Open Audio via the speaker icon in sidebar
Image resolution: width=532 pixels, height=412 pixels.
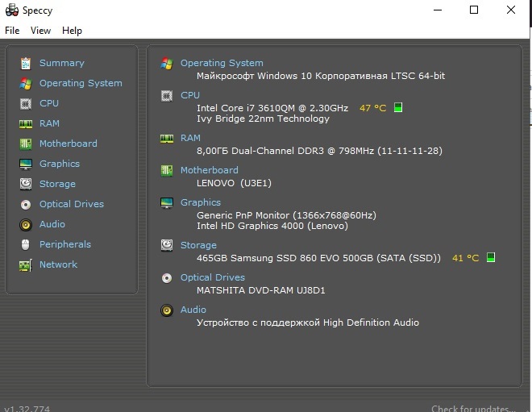25,224
